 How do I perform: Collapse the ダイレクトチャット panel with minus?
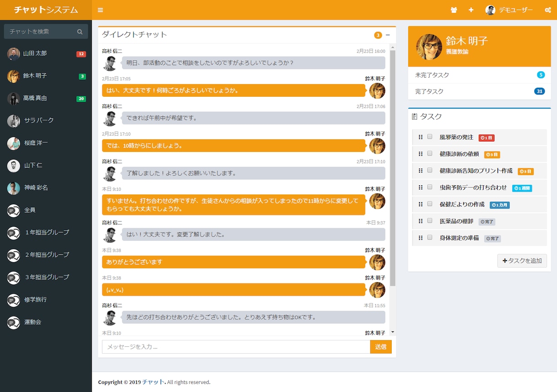point(388,35)
